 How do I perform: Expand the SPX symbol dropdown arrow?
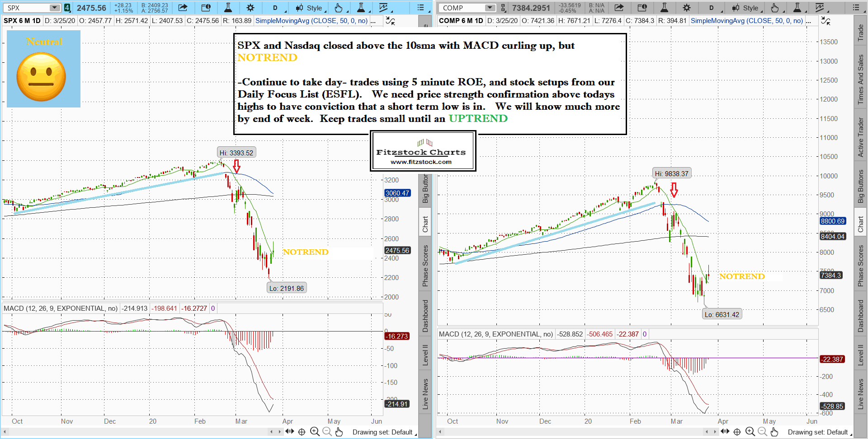54,8
